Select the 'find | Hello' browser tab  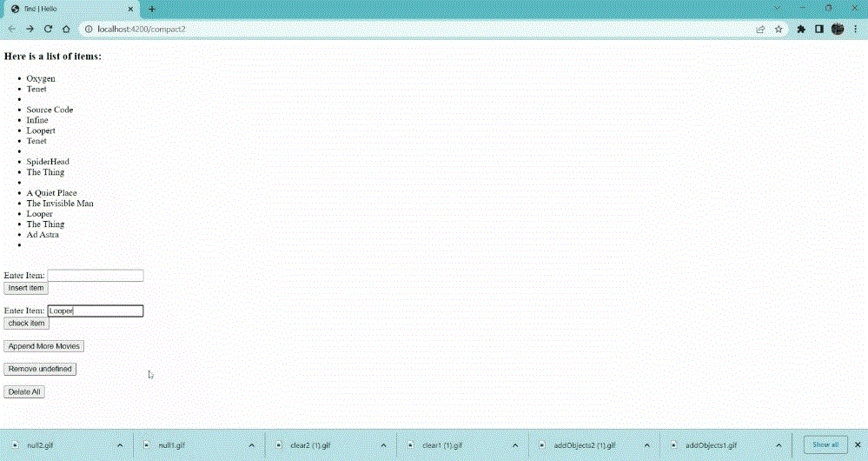point(72,9)
